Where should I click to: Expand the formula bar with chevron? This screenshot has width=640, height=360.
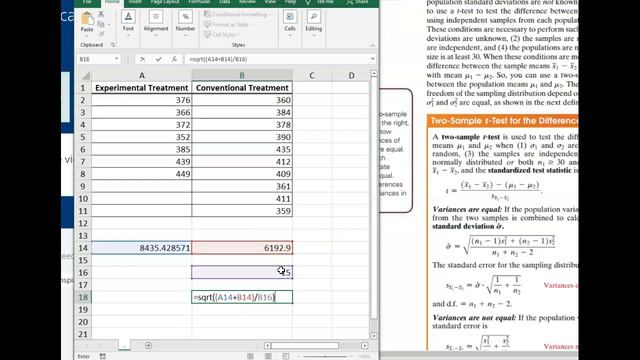coord(372,59)
